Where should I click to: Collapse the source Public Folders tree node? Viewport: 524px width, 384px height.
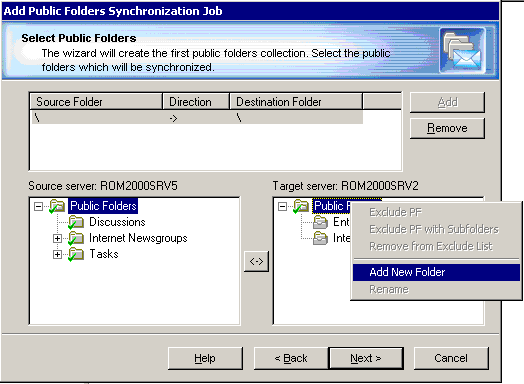(38, 207)
